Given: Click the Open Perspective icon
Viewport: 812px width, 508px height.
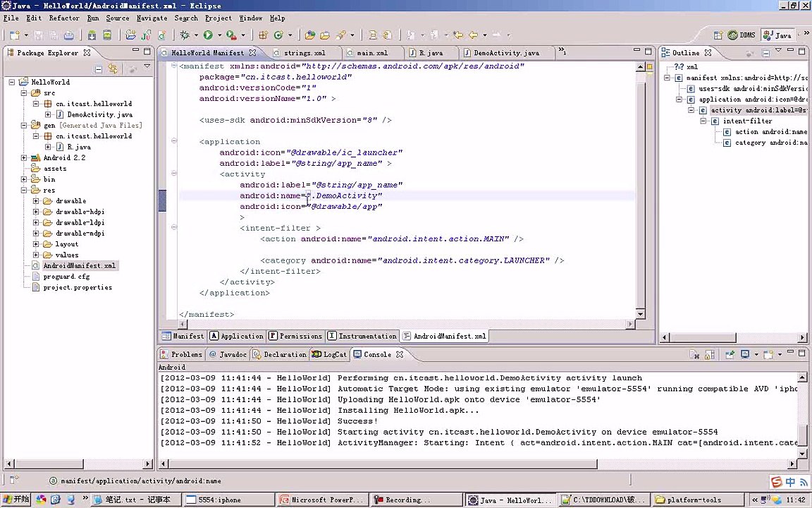Looking at the screenshot, I should [x=718, y=35].
